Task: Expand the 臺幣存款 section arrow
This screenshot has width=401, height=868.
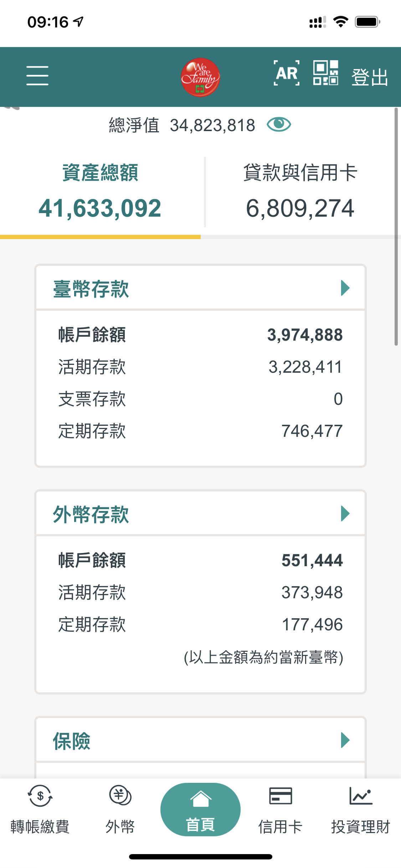Action: click(x=345, y=288)
